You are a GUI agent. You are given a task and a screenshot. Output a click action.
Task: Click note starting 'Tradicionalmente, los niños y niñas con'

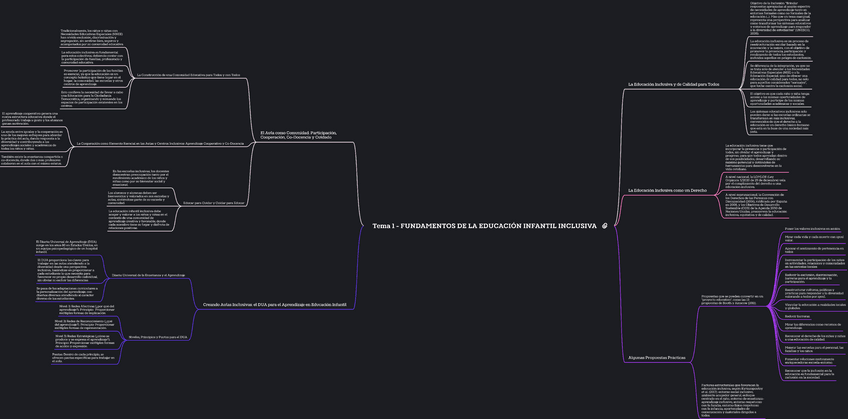tap(92, 37)
